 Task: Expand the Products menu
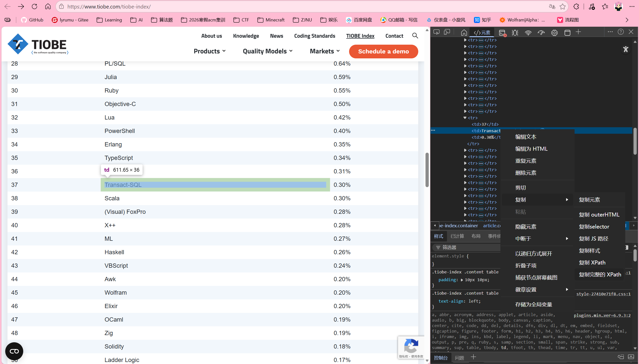point(210,51)
